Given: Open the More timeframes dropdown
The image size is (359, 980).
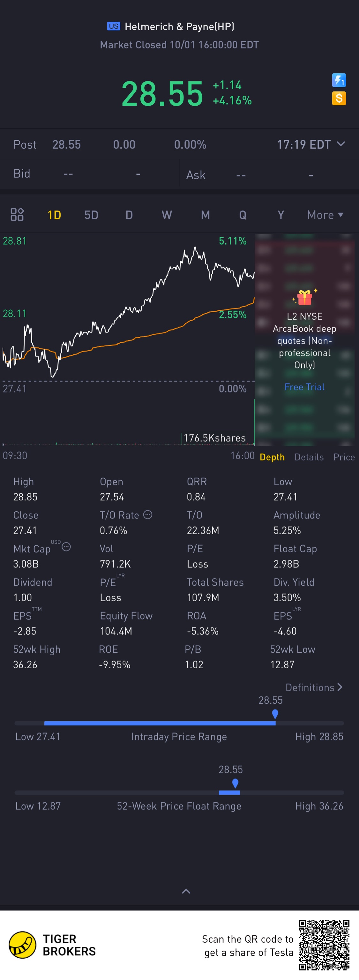Looking at the screenshot, I should click(325, 215).
